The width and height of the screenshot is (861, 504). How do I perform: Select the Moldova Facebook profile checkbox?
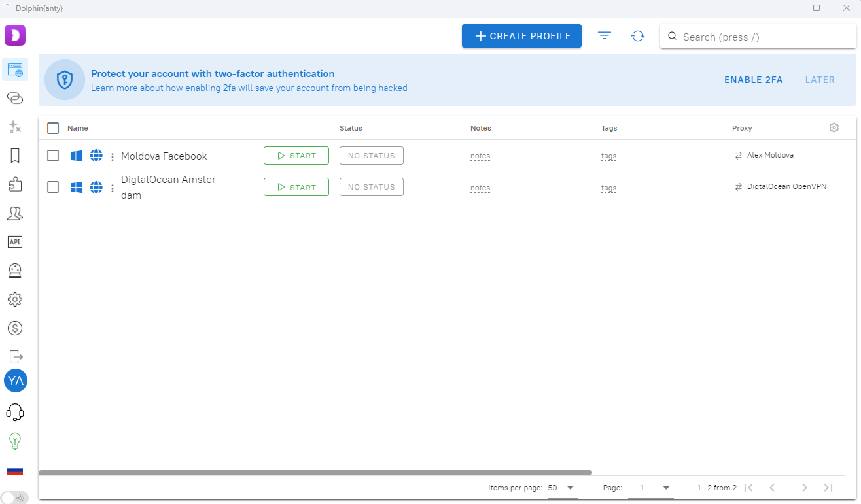pyautogui.click(x=53, y=156)
